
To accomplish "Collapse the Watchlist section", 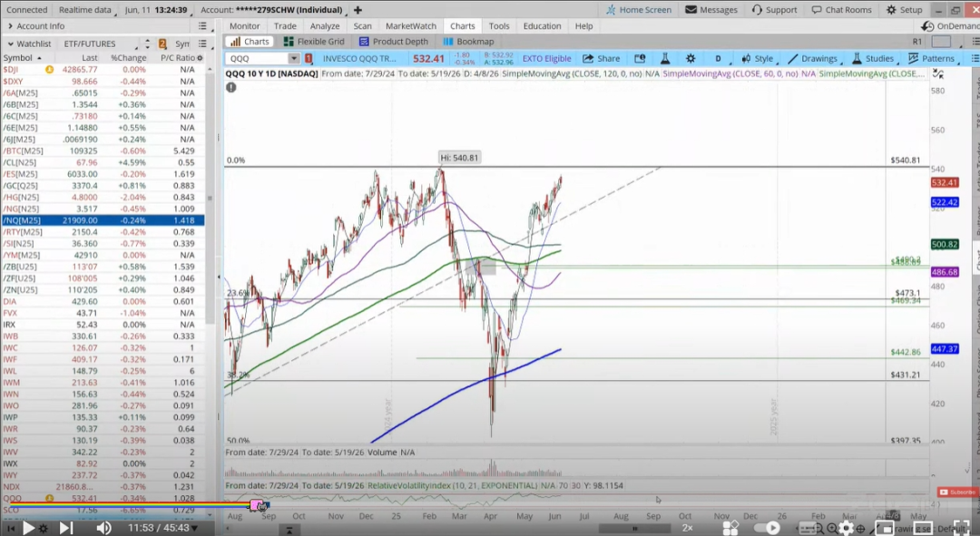I will click(10, 44).
